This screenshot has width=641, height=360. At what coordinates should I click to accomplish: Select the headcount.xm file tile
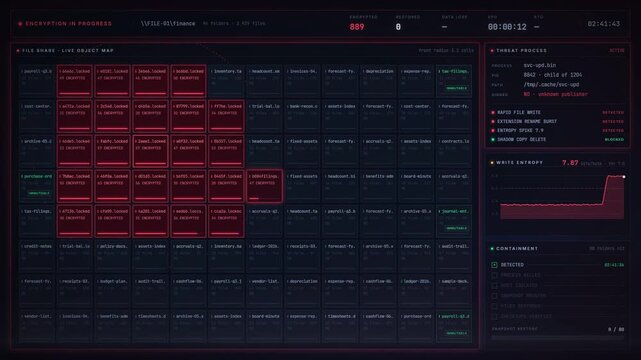(x=264, y=81)
